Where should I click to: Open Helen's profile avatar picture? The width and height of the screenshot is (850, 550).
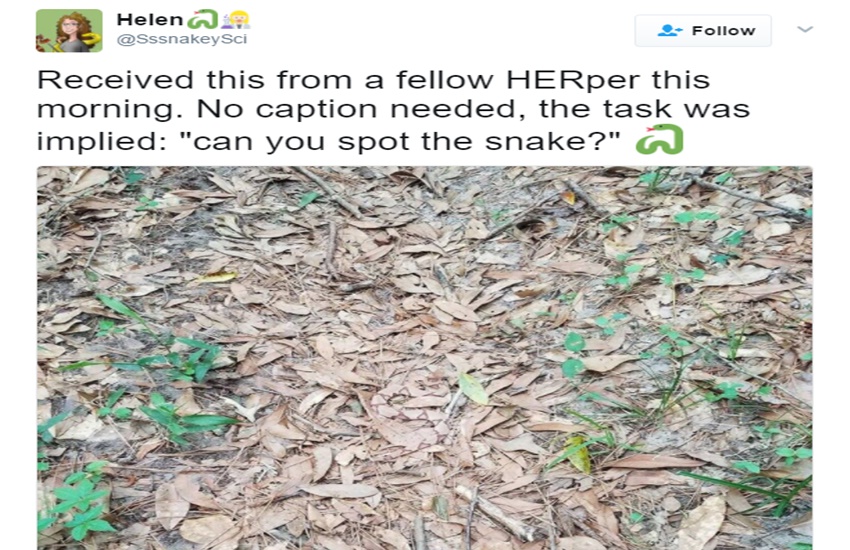click(69, 30)
